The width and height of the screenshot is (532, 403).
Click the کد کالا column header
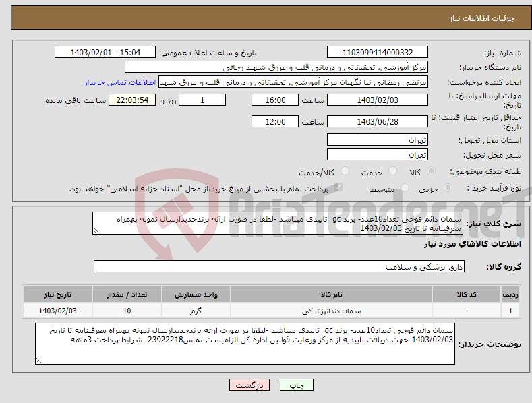click(x=467, y=294)
